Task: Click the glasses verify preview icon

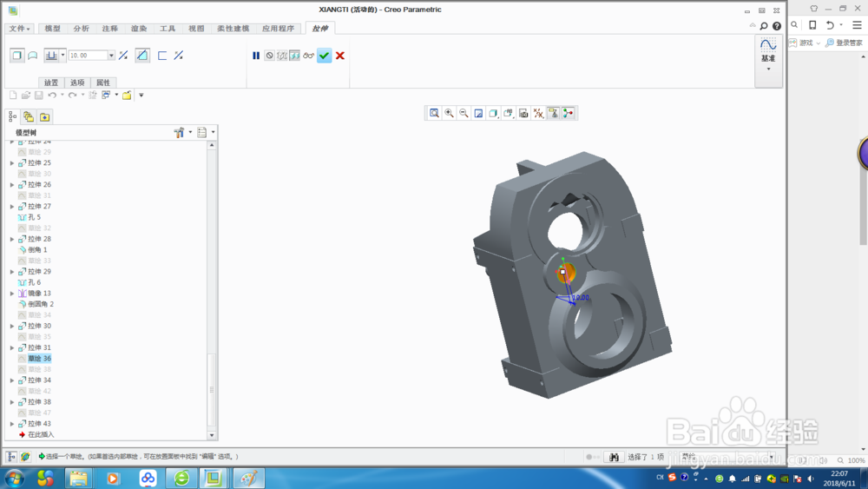Action: 308,56
